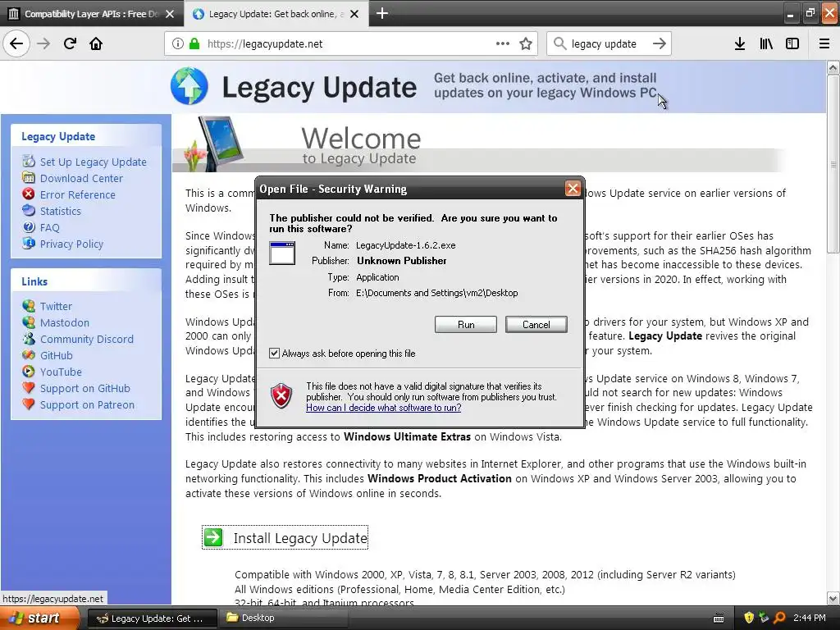Click the FAQ question mark icon
This screenshot has height=630, width=840.
coord(29,227)
